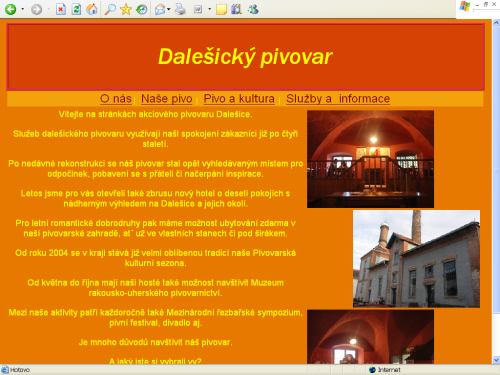Click the 'Od roku 2004' paragraph text
The width and height of the screenshot is (500, 375).
pos(155,258)
